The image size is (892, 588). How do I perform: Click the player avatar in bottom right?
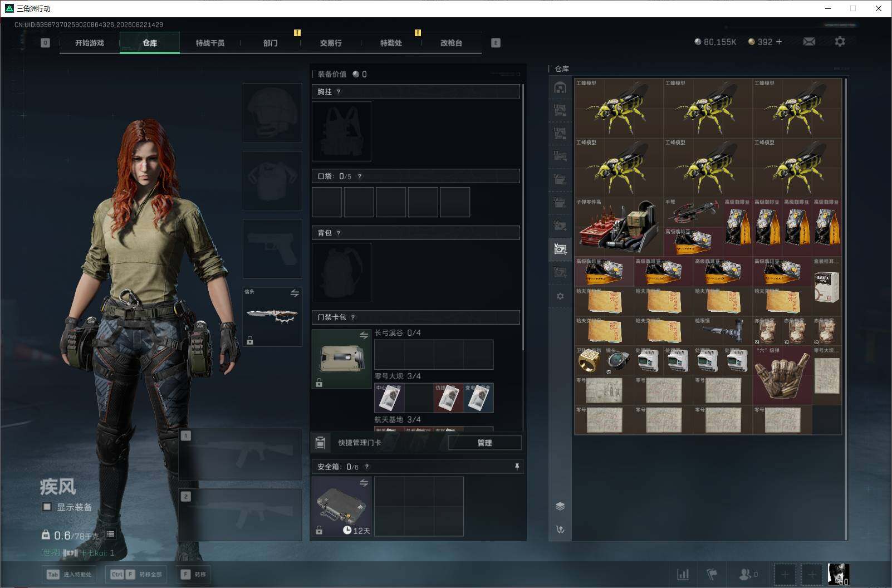tap(838, 575)
